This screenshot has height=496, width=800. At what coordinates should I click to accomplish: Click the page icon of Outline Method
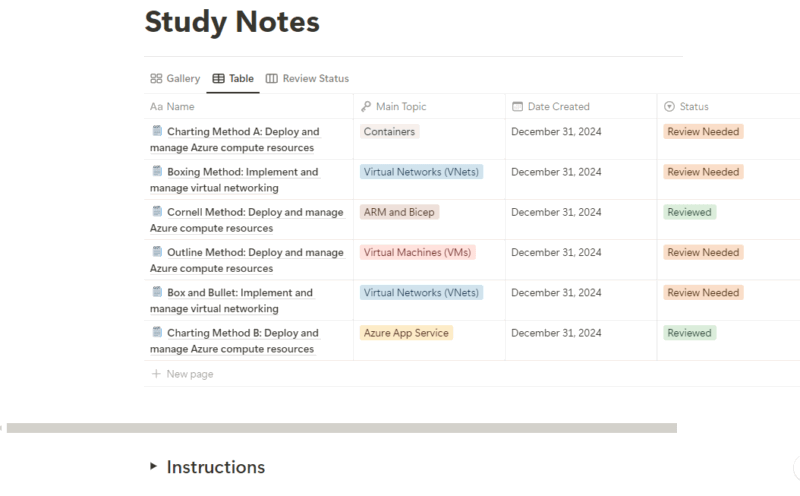click(x=157, y=252)
